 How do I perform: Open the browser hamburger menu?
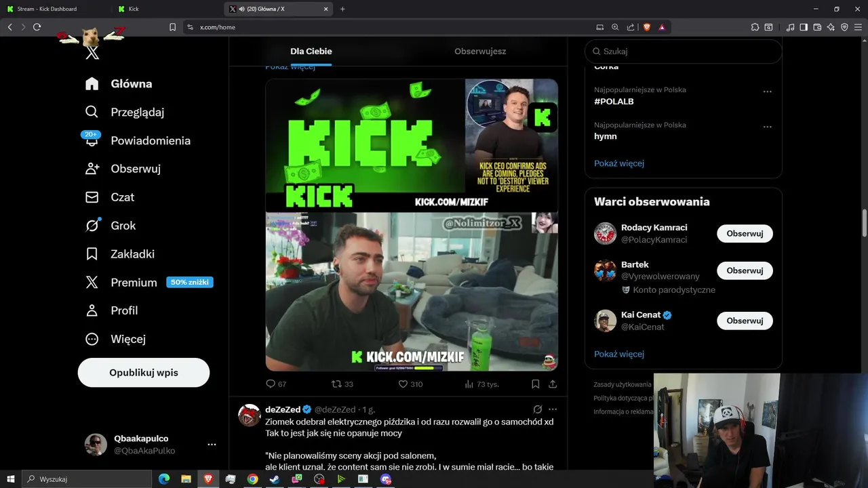(x=859, y=27)
